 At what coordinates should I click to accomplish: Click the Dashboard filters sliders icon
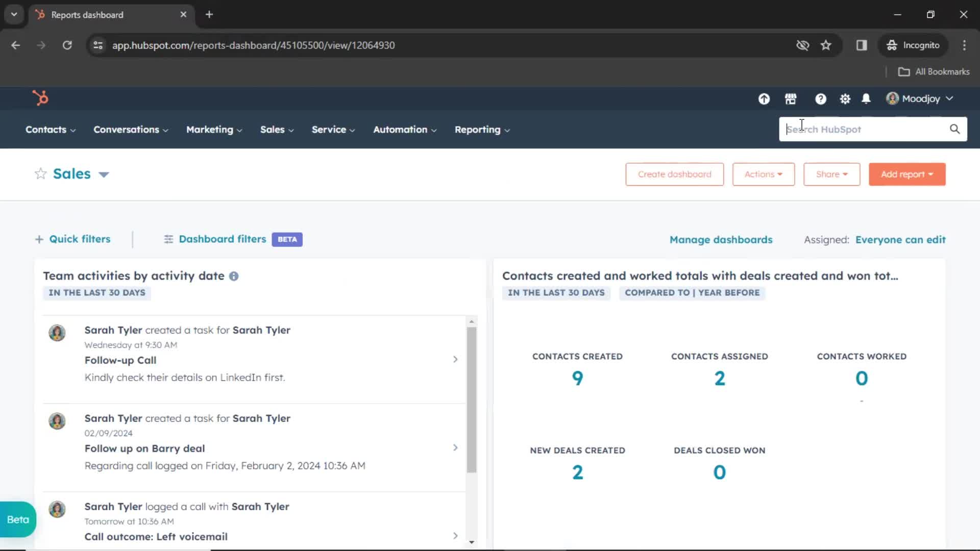coord(168,239)
